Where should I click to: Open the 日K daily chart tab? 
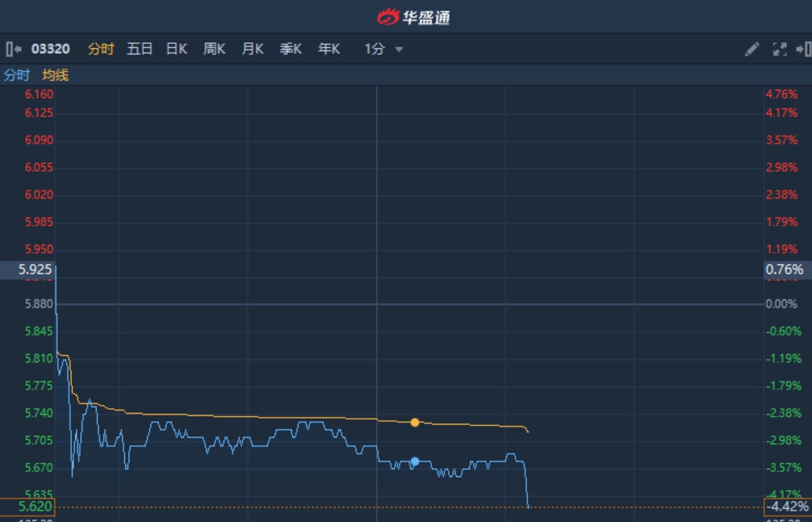pyautogui.click(x=177, y=50)
